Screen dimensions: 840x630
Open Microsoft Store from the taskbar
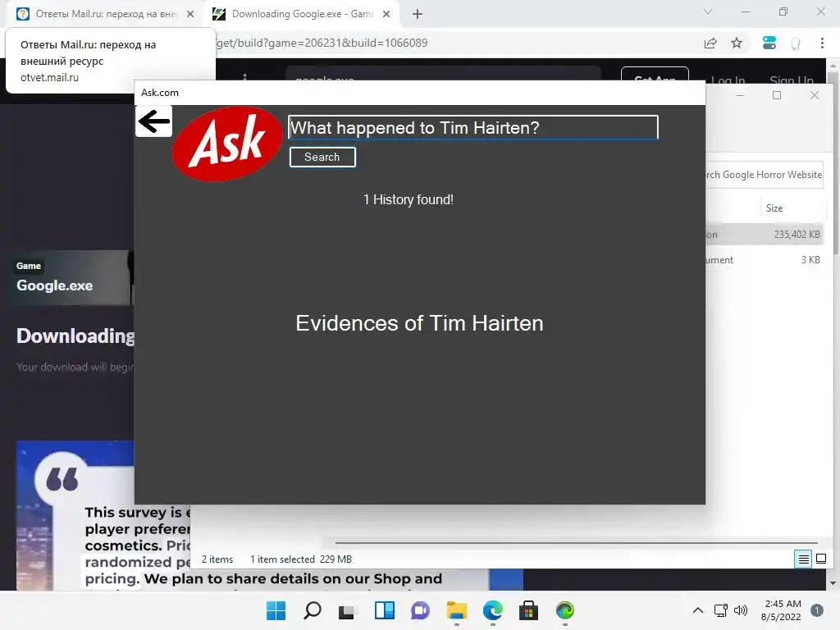point(529,610)
